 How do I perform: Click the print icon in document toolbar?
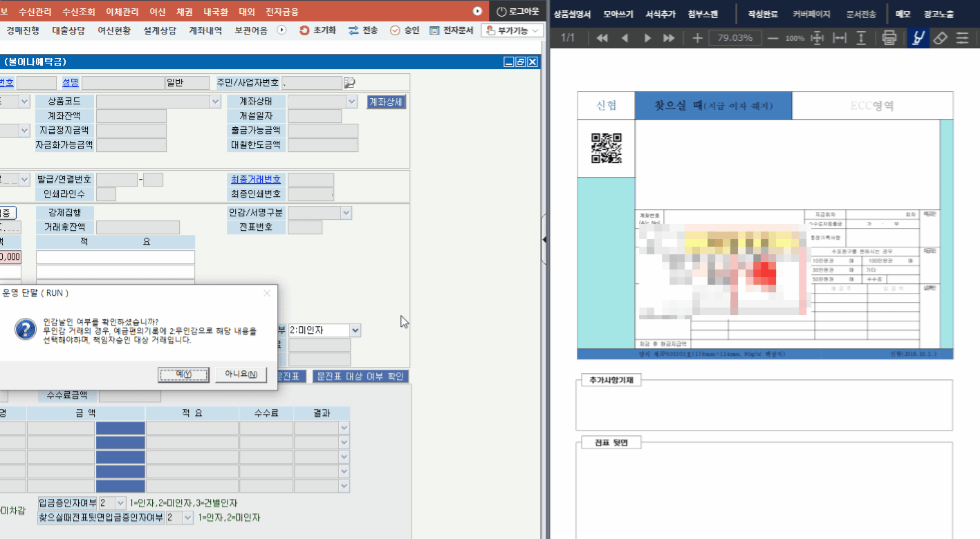tap(889, 38)
